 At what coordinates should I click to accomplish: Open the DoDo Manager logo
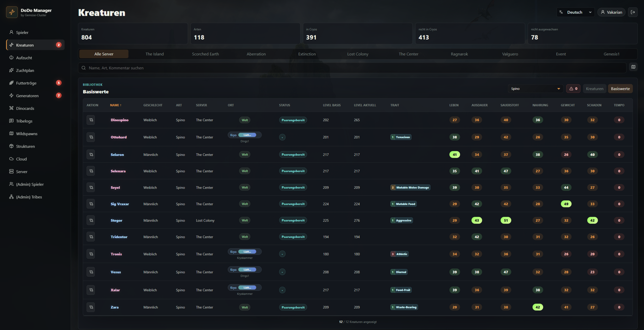click(12, 12)
